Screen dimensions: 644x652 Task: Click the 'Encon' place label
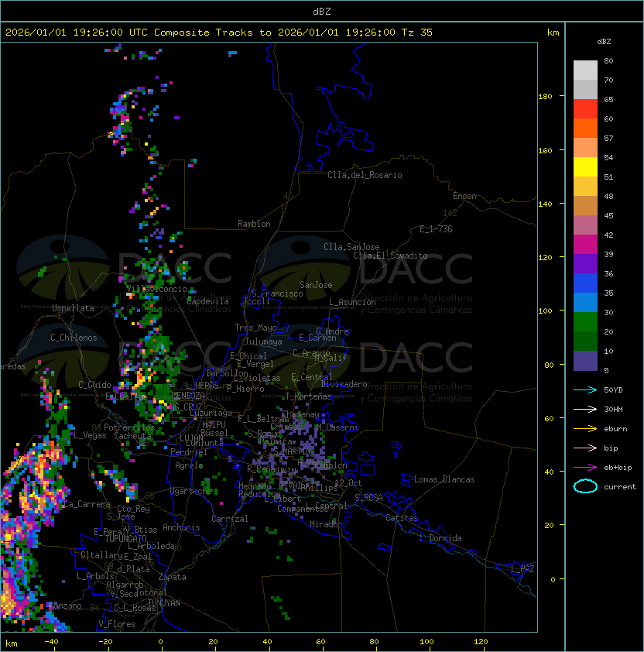pos(464,196)
